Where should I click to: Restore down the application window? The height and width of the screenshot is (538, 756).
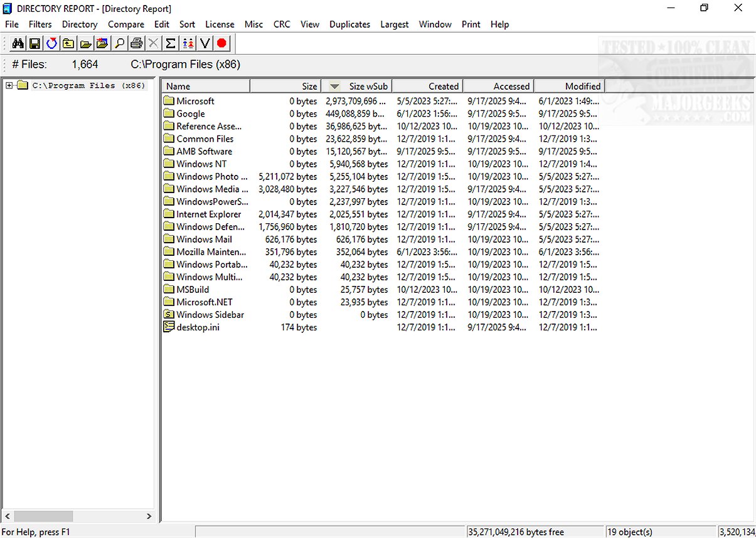[704, 8]
